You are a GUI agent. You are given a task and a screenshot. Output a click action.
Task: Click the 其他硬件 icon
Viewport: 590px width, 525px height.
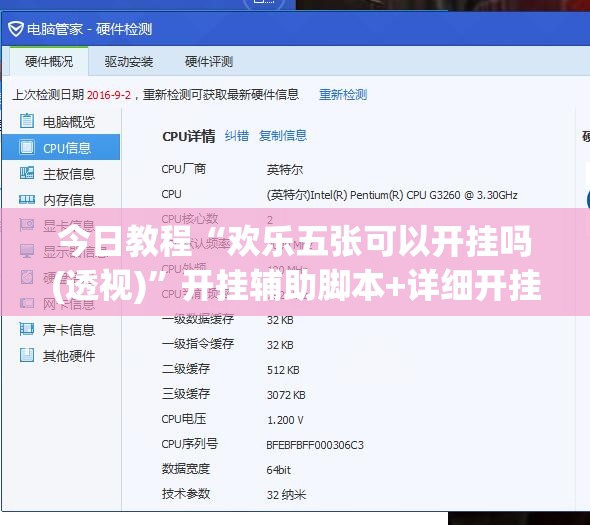click(x=27, y=355)
